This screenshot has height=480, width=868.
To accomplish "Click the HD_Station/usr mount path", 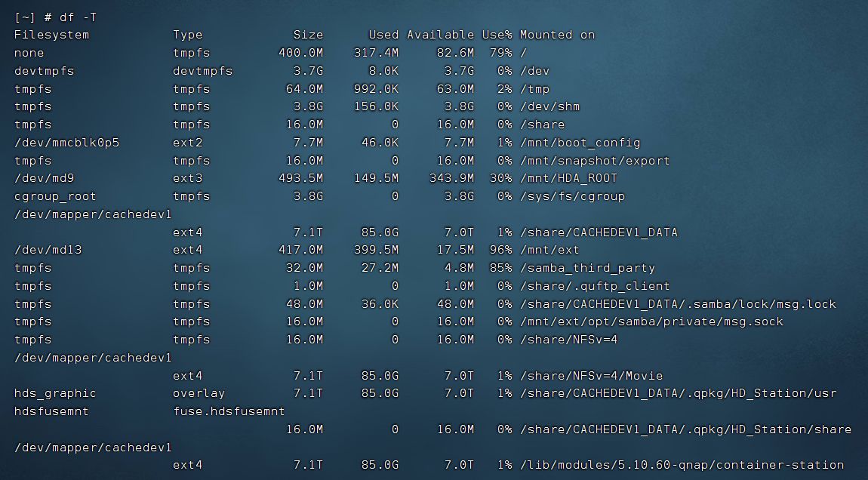I will click(x=678, y=394).
